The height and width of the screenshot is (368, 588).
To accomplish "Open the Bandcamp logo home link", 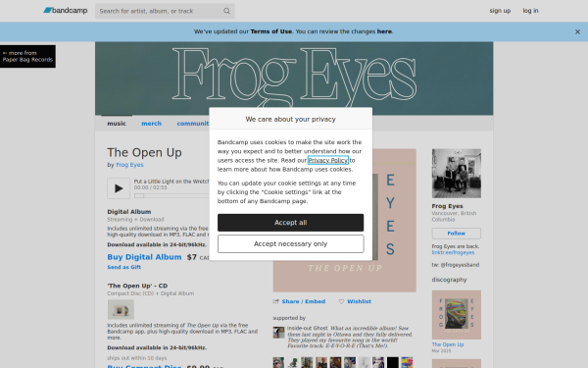I will (x=66, y=11).
